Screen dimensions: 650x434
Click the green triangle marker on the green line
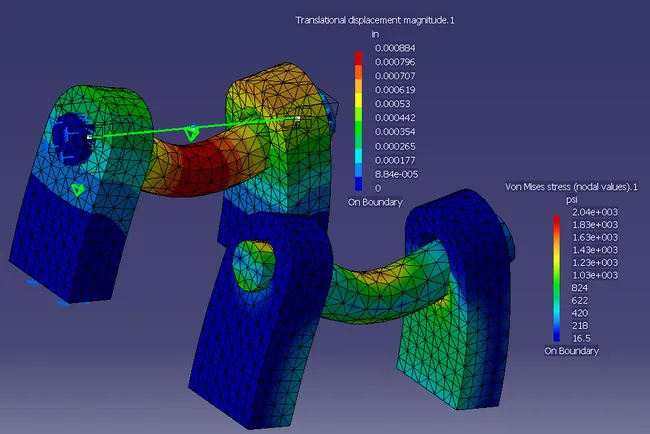pyautogui.click(x=193, y=132)
